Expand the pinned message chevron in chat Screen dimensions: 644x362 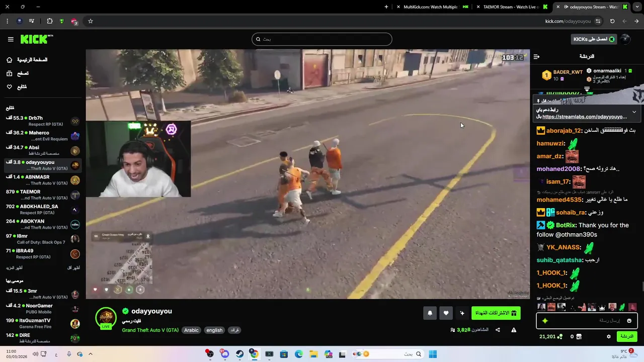click(634, 112)
